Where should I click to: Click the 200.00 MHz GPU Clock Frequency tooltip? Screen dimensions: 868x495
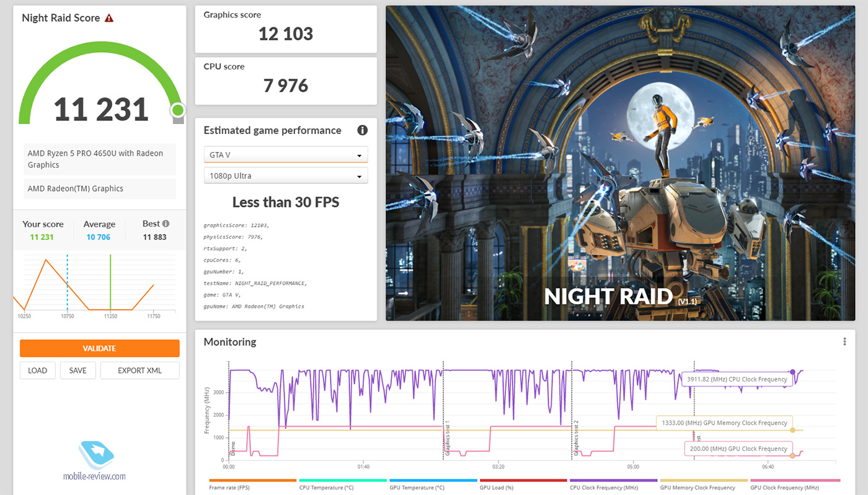pos(738,448)
